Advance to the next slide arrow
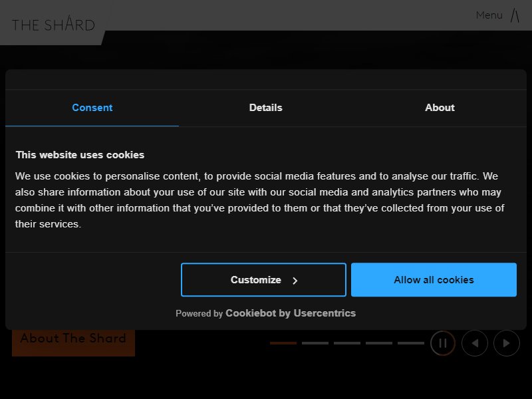The height and width of the screenshot is (399, 532). (x=507, y=343)
